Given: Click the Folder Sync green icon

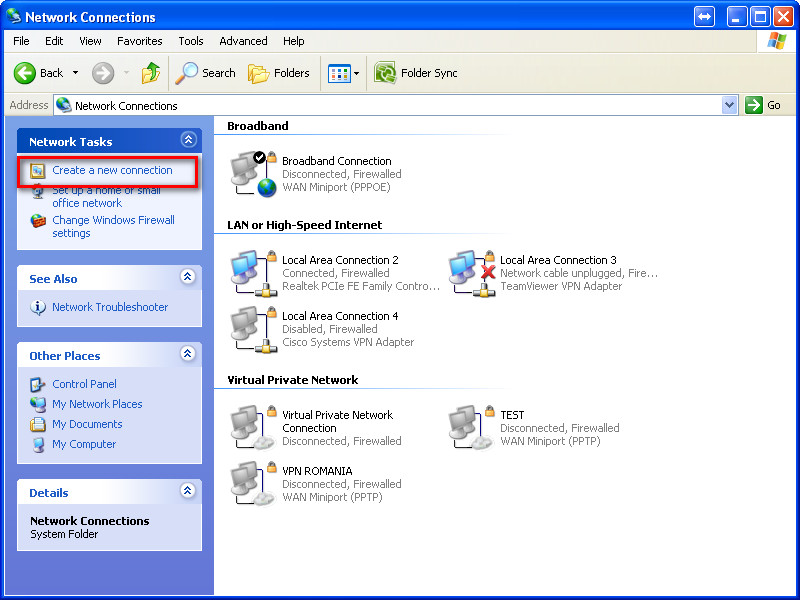Looking at the screenshot, I should point(385,73).
